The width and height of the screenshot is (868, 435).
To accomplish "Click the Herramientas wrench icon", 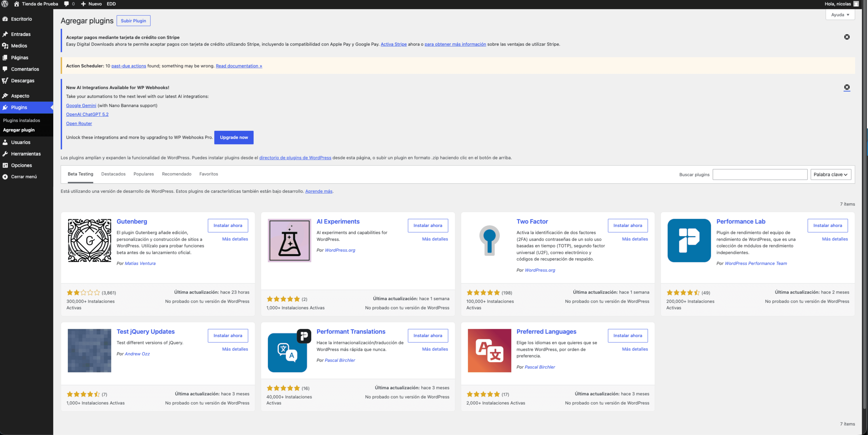I will point(5,153).
